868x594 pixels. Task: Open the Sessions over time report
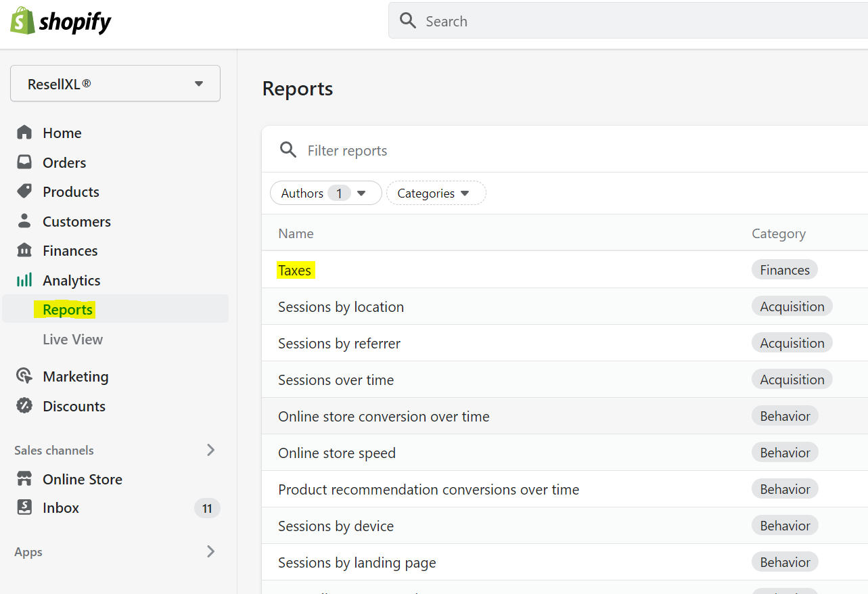point(336,380)
